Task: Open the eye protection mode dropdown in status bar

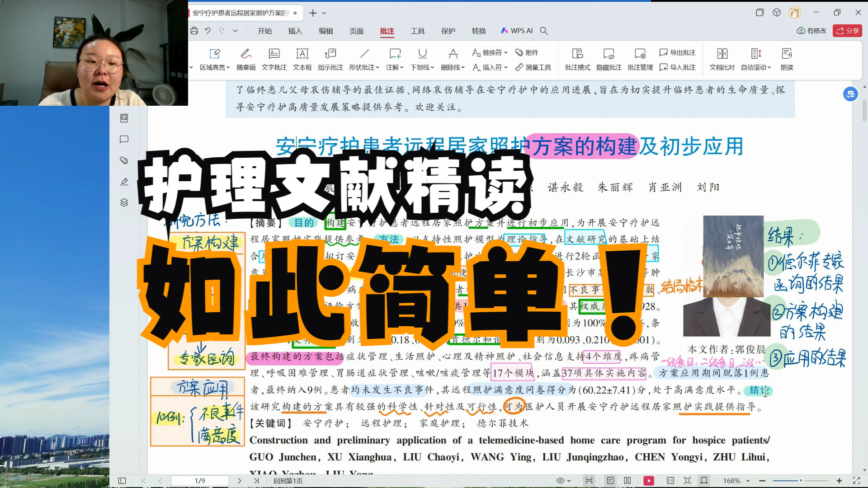Action: click(563, 481)
